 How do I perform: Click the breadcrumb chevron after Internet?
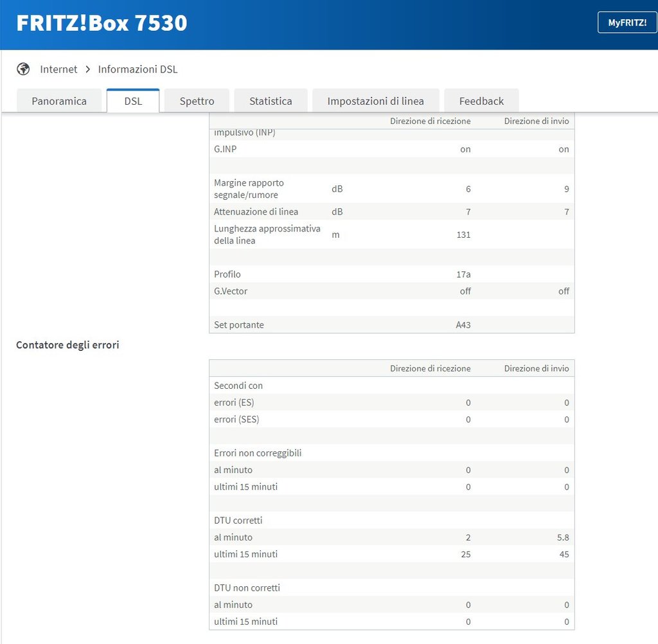87,69
